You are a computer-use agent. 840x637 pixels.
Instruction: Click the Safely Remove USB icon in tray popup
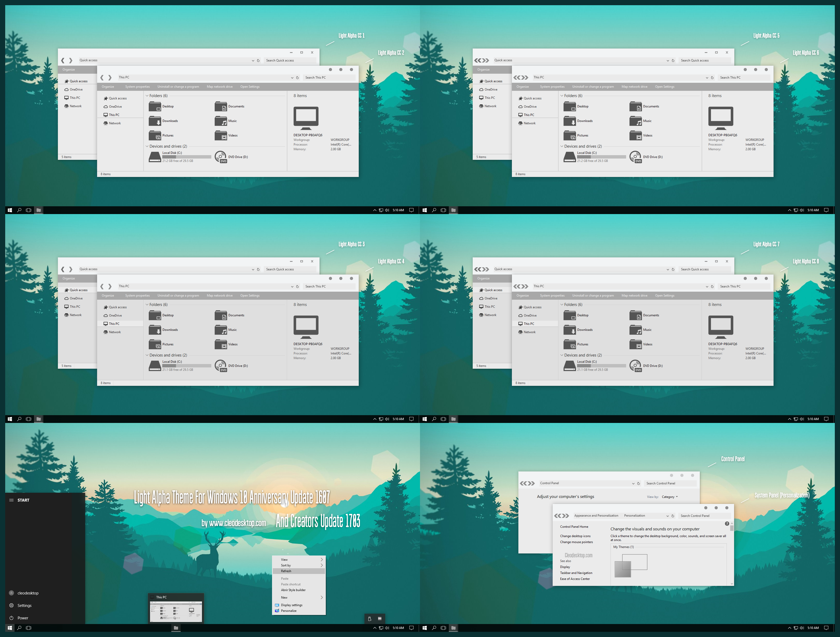[369, 619]
